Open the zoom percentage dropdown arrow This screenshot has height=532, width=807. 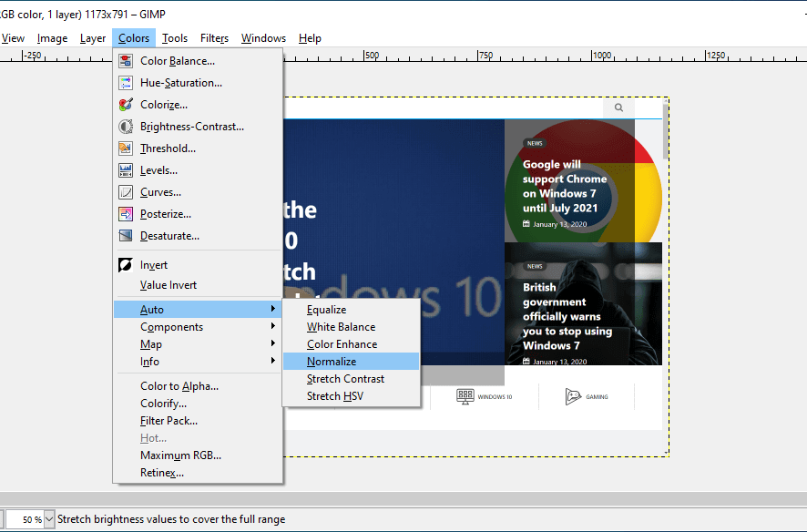coord(49,519)
